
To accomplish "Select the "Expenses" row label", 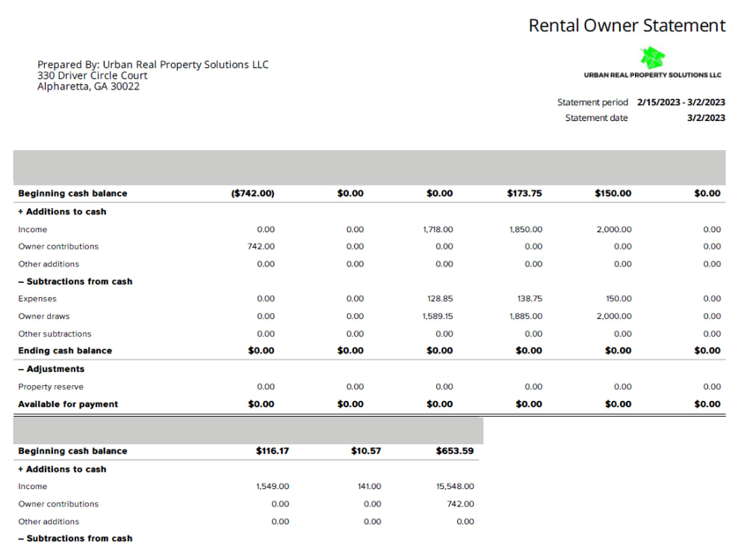I will click(37, 299).
